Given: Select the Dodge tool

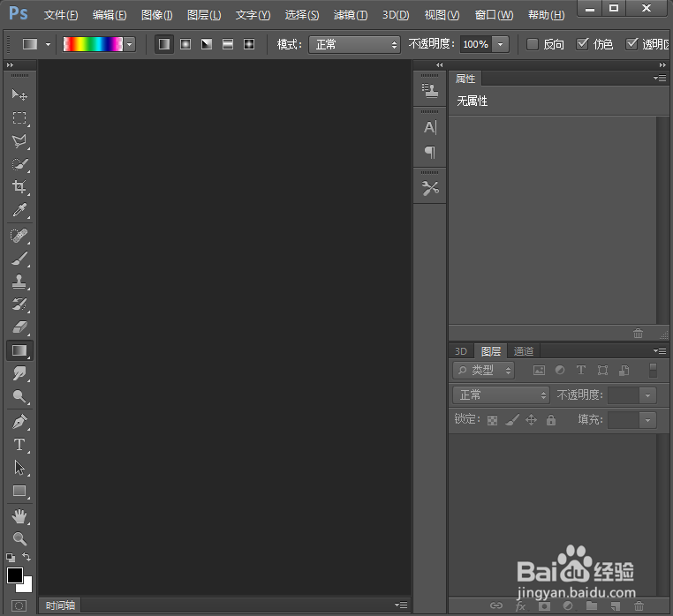Looking at the screenshot, I should point(19,397).
